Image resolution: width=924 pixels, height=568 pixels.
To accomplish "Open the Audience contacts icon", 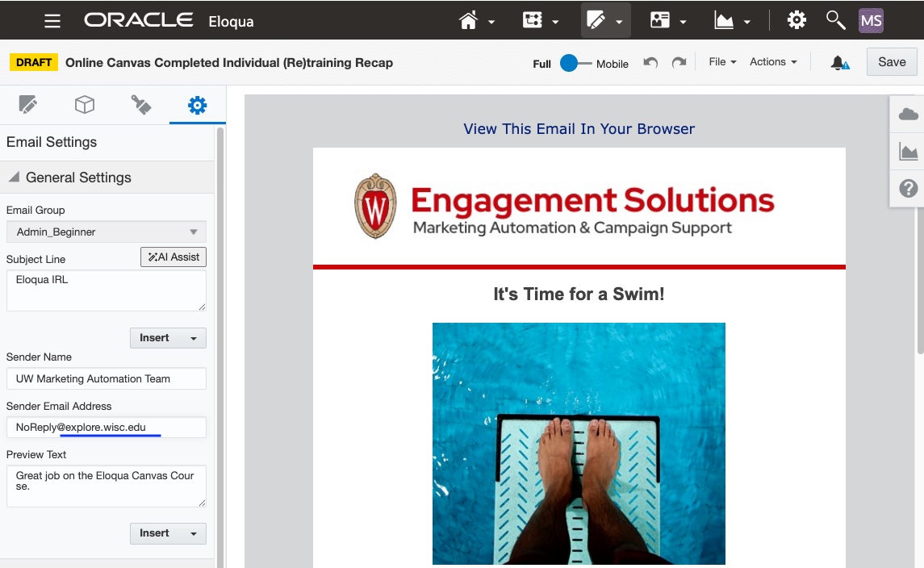I will click(660, 21).
